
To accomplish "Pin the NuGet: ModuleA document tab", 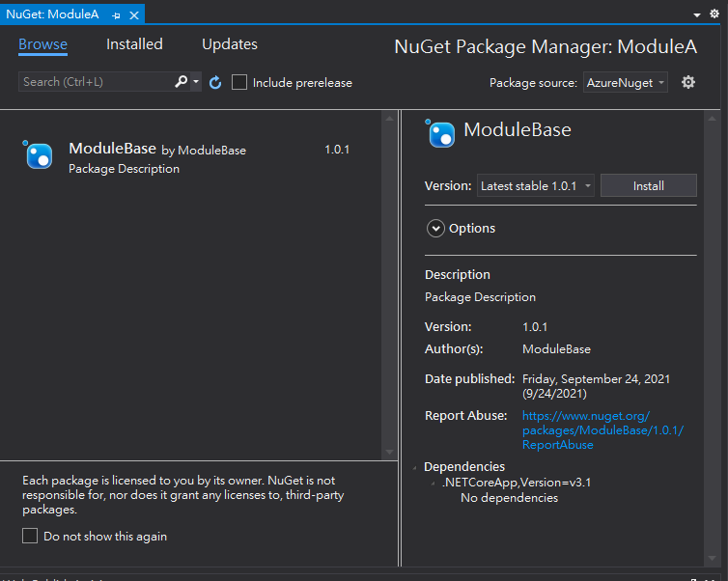I will [x=116, y=16].
